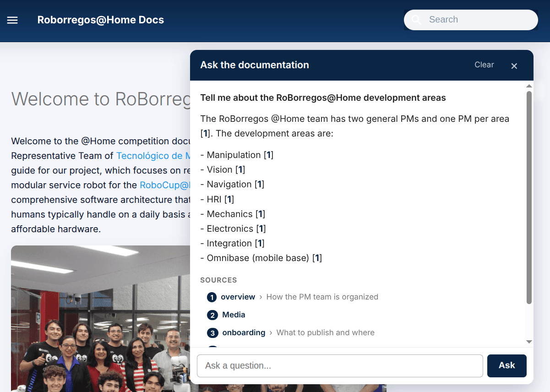Click the source number 3 badge
Image resolution: width=550 pixels, height=392 pixels.
(212, 333)
